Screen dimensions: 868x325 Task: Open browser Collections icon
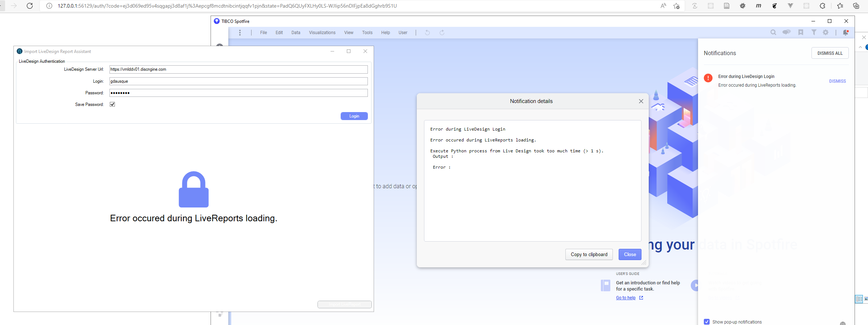click(x=856, y=6)
